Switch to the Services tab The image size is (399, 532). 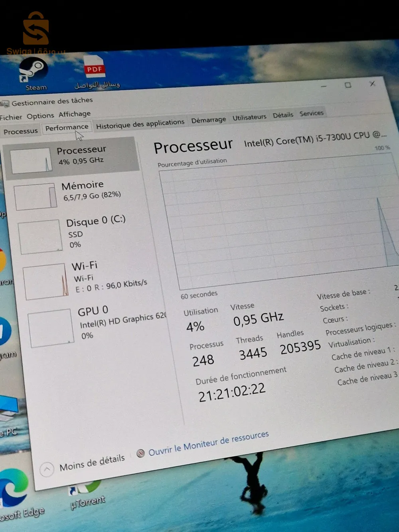311,113
